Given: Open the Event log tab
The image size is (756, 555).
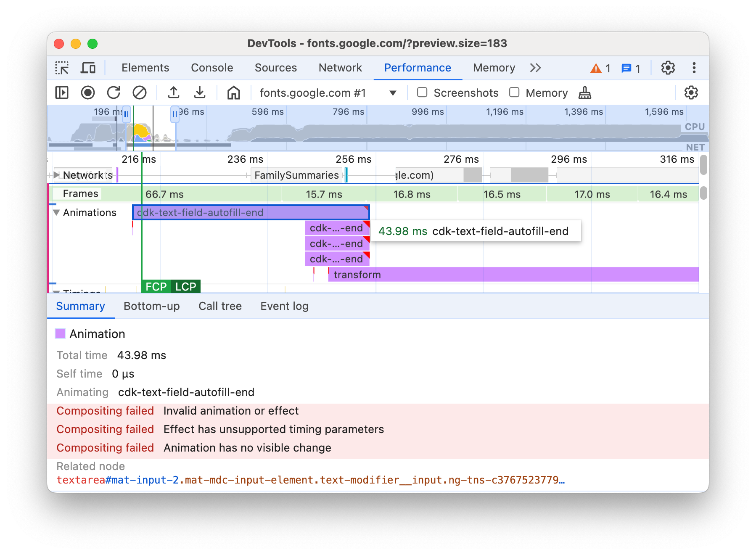Looking at the screenshot, I should click(x=284, y=306).
